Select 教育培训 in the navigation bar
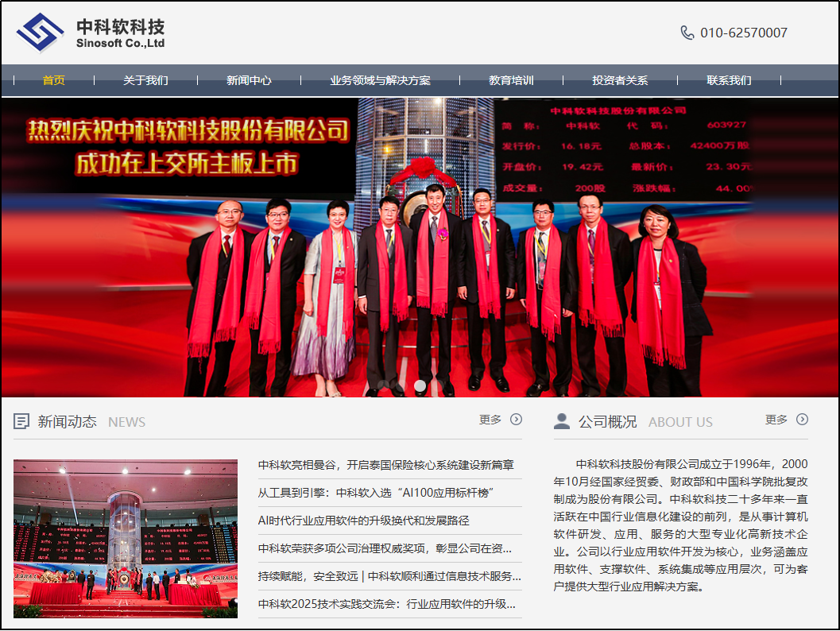The height and width of the screenshot is (631, 840). 512,80
